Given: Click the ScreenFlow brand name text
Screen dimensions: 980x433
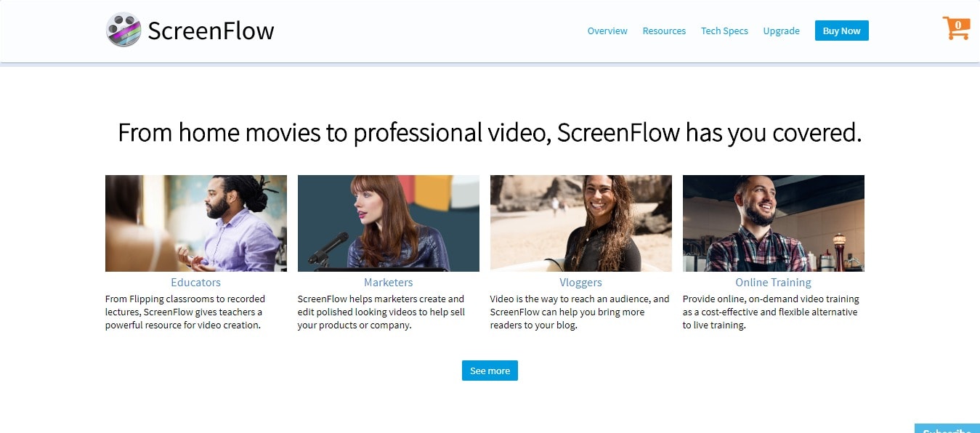Looking at the screenshot, I should (x=211, y=31).
